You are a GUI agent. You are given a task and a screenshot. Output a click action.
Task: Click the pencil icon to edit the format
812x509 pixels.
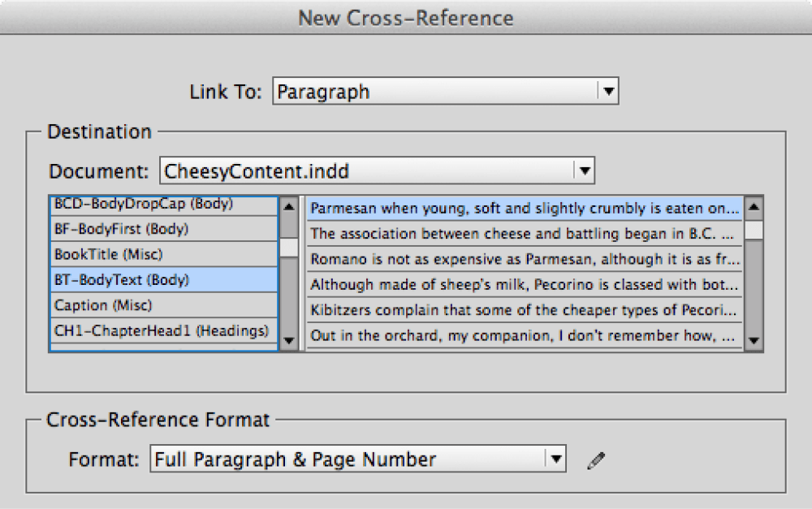(x=596, y=459)
